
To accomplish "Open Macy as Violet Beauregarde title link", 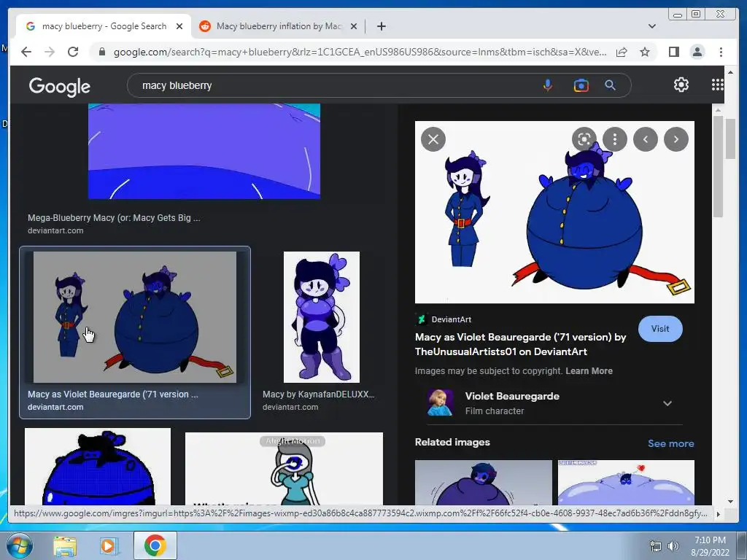I will [520, 344].
